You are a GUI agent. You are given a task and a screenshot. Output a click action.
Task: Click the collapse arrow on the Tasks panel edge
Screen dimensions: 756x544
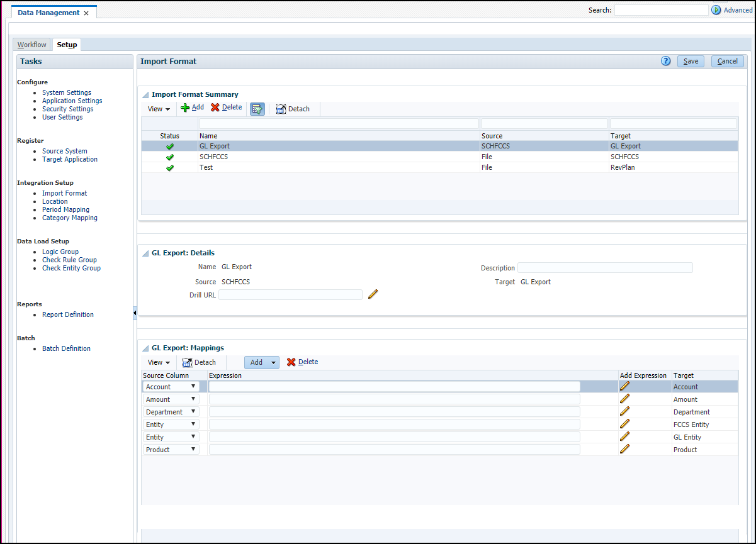[x=134, y=312]
